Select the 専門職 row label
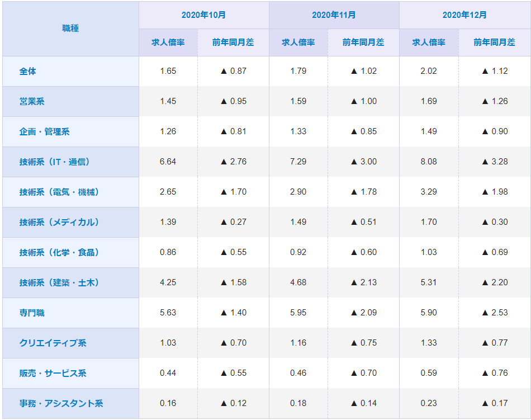 point(32,313)
